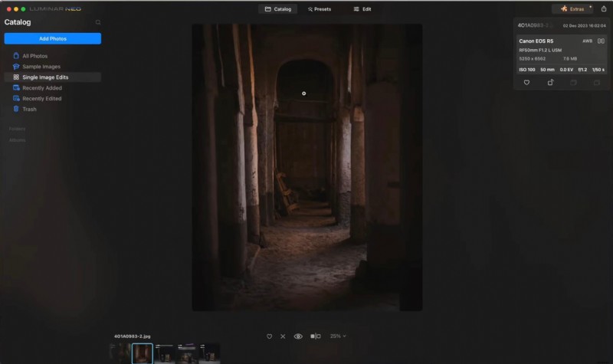This screenshot has height=364, width=613.
Task: Click the last icon in info panel actions
Action: 597,83
